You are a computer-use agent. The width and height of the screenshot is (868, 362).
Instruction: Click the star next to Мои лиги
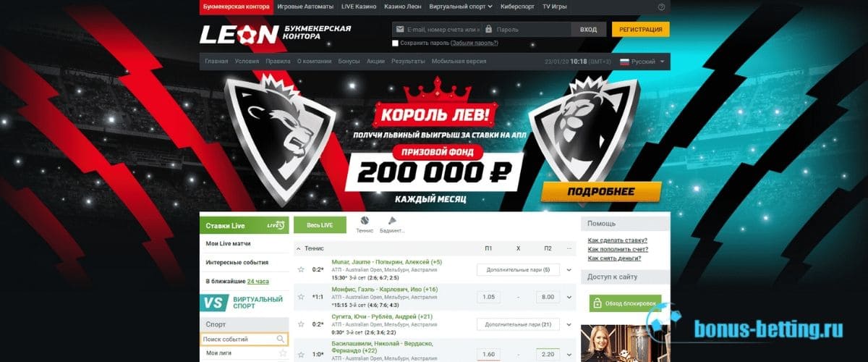click(283, 353)
